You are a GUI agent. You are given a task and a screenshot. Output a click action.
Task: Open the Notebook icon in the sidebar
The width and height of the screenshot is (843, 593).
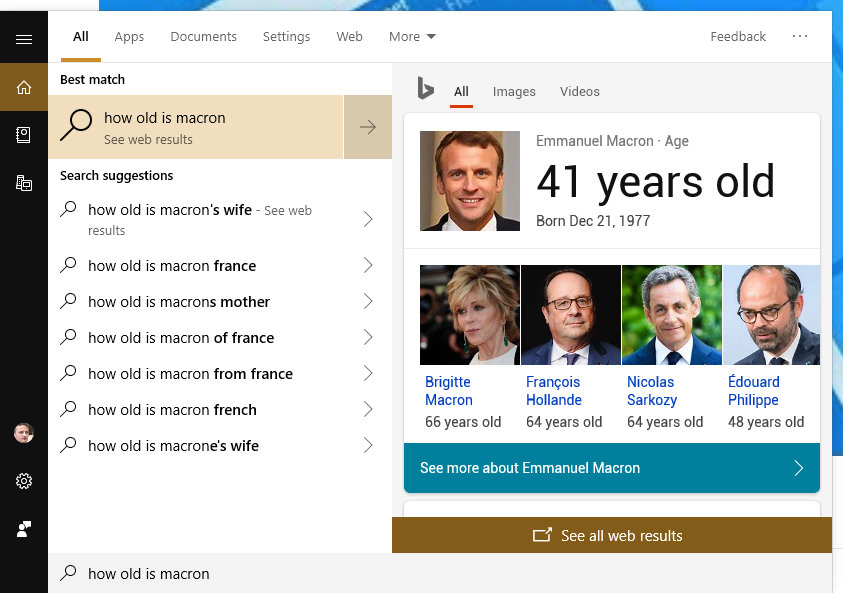[x=24, y=135]
